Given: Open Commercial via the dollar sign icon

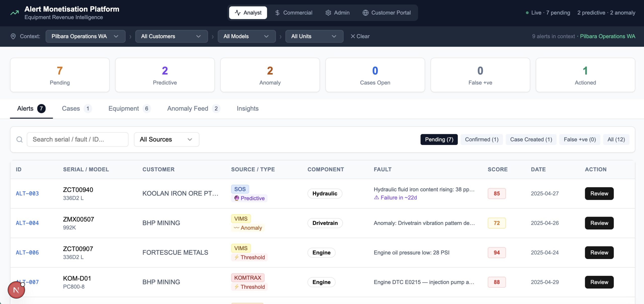Looking at the screenshot, I should pyautogui.click(x=277, y=12).
